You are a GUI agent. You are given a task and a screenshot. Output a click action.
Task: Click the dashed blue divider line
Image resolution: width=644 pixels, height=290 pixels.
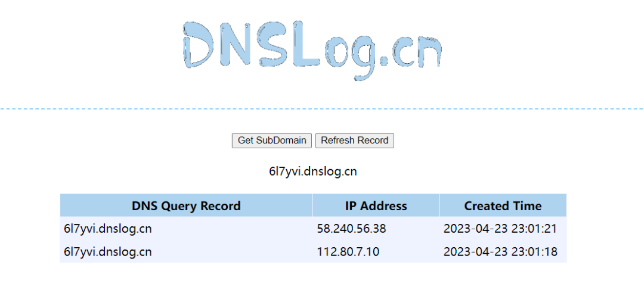(x=322, y=109)
